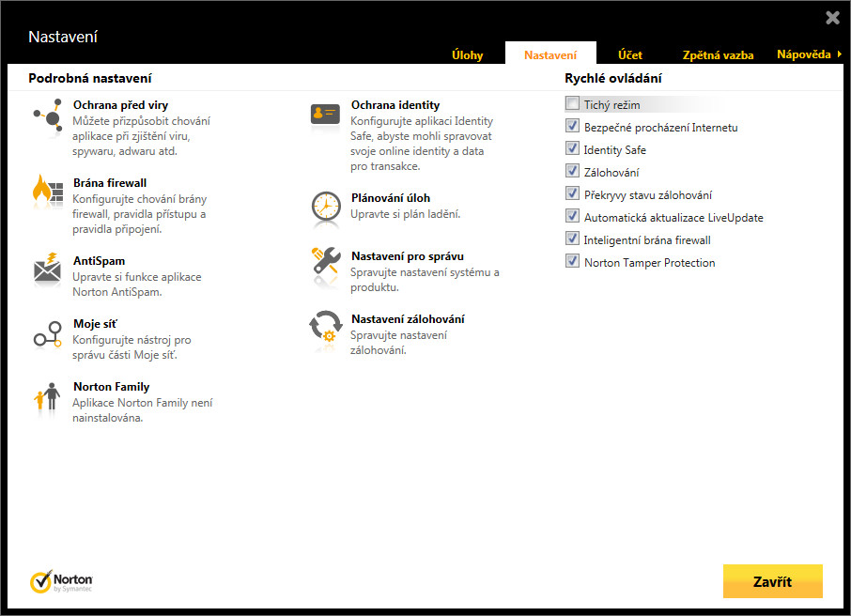Open Ochrana před viry settings title
This screenshot has height=616, width=851.
(120, 105)
